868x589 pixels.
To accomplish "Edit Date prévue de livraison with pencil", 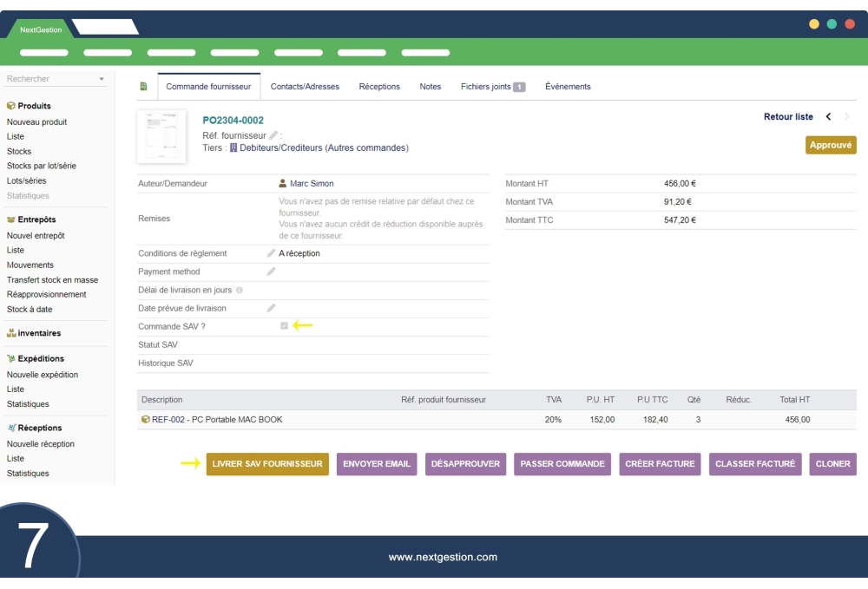I will [271, 308].
